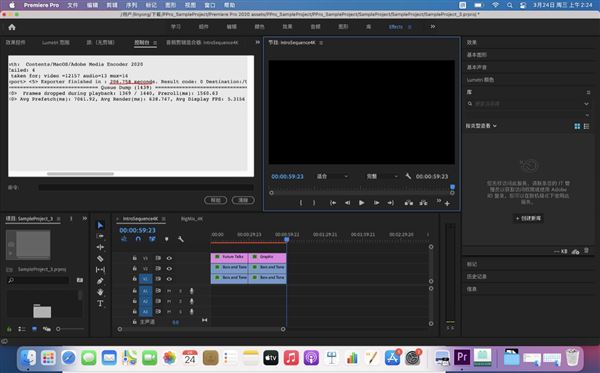Open the zoom level fit dropdown

(332, 176)
